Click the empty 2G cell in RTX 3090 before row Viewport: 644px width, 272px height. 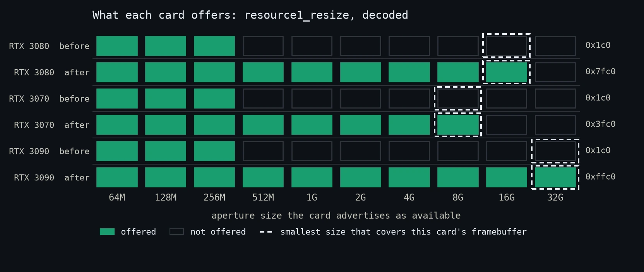point(360,151)
